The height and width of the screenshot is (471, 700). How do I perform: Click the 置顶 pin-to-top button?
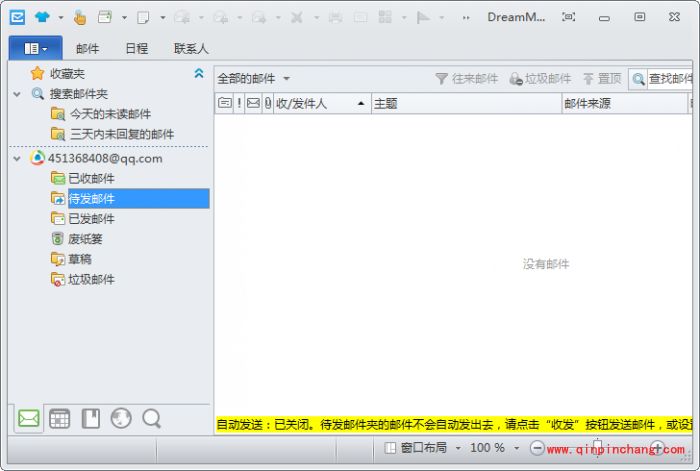[x=602, y=79]
